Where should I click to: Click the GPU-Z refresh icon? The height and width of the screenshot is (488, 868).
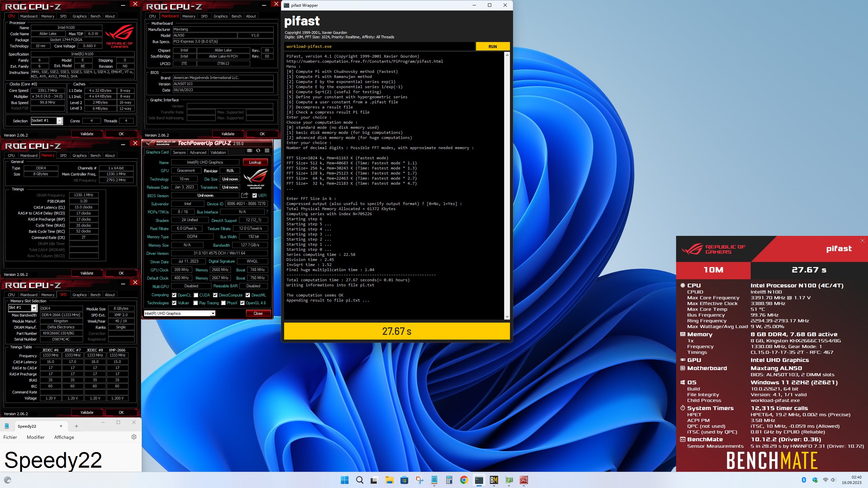click(258, 150)
